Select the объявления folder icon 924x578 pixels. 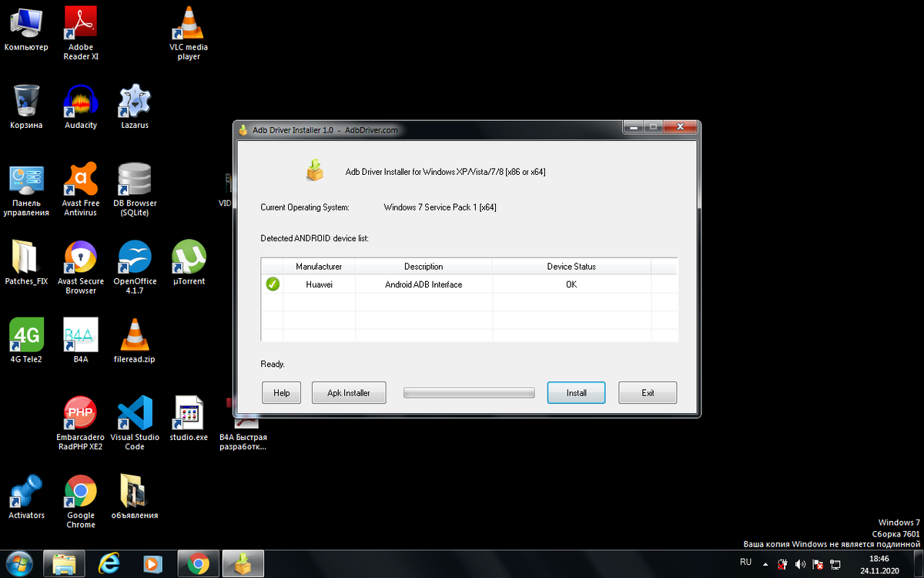(135, 496)
